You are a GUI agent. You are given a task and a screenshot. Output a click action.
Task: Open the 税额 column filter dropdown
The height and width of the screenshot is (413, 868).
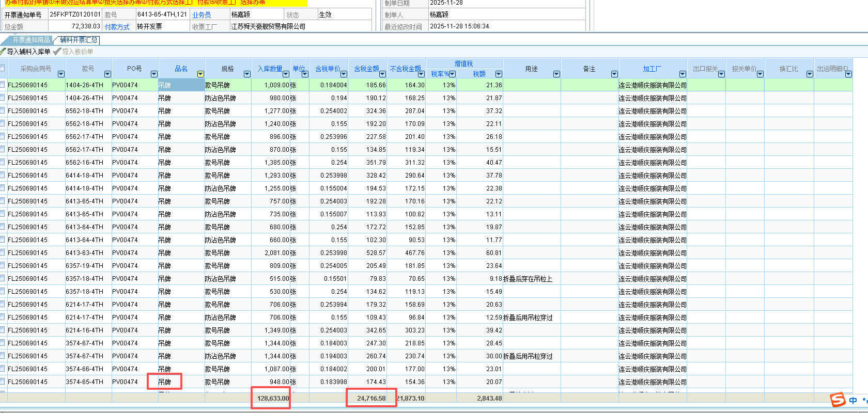coord(499,74)
